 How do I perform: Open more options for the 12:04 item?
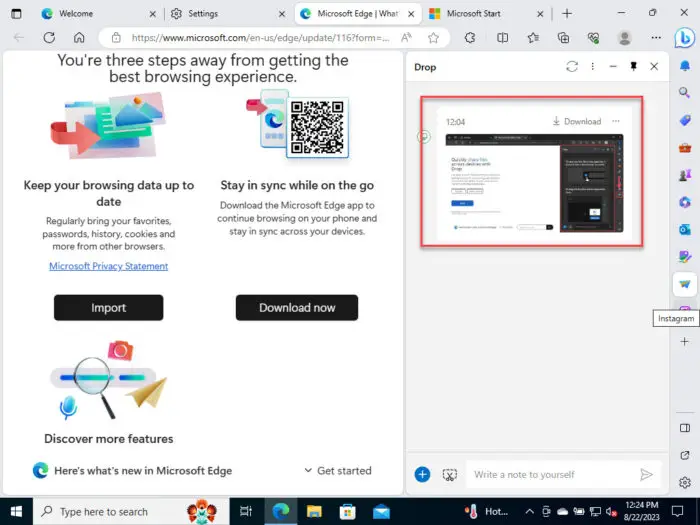coord(616,121)
